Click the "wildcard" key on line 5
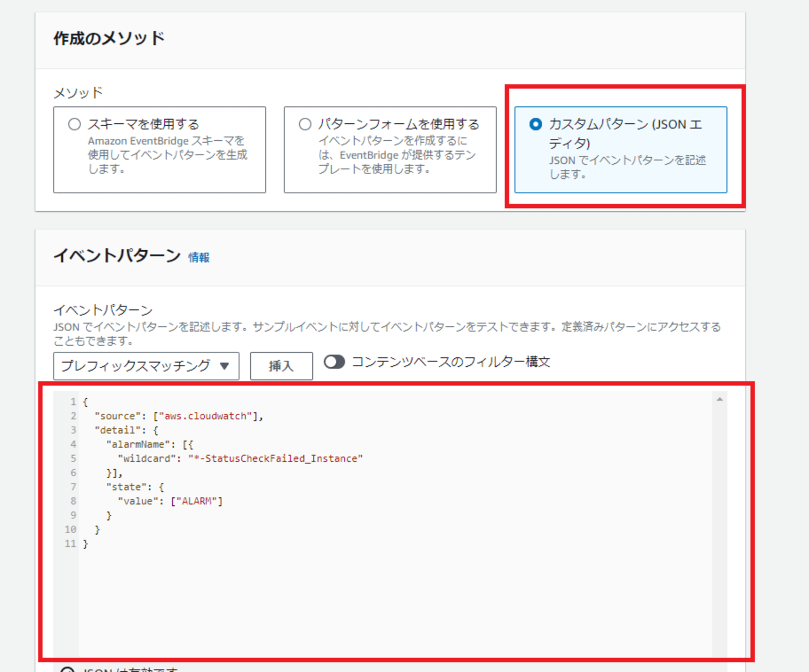 pos(147,459)
